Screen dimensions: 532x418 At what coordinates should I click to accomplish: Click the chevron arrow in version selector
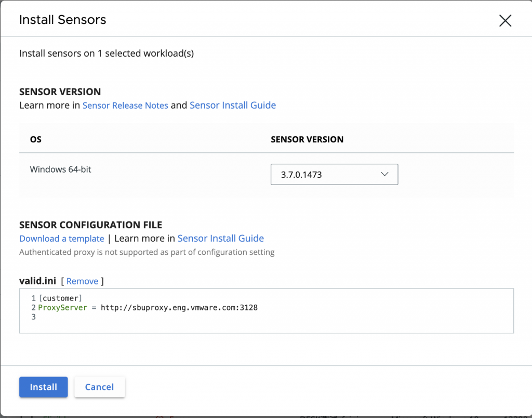384,174
